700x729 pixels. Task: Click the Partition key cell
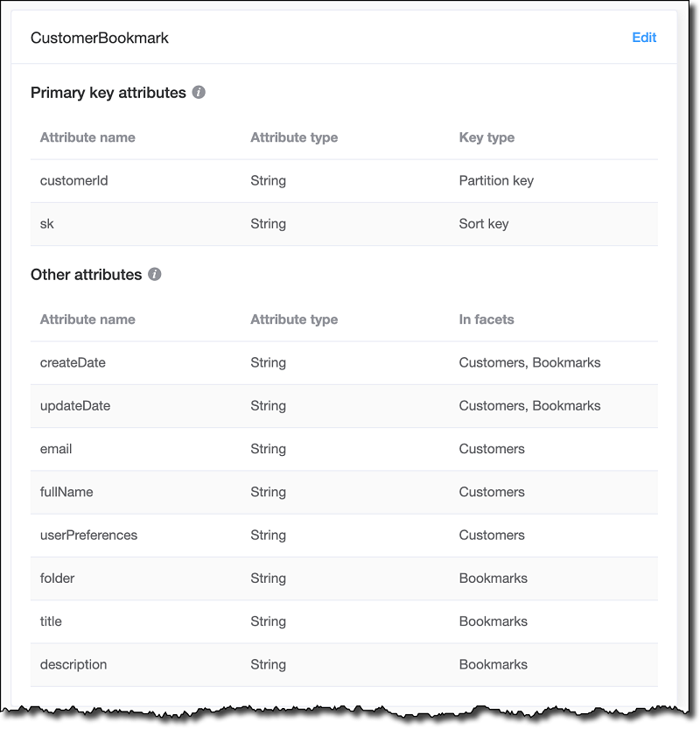click(x=496, y=181)
